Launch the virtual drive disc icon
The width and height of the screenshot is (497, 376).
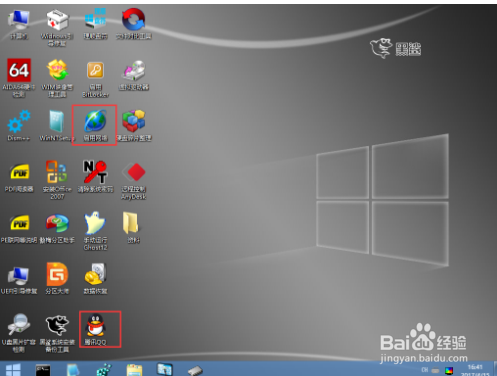(133, 75)
